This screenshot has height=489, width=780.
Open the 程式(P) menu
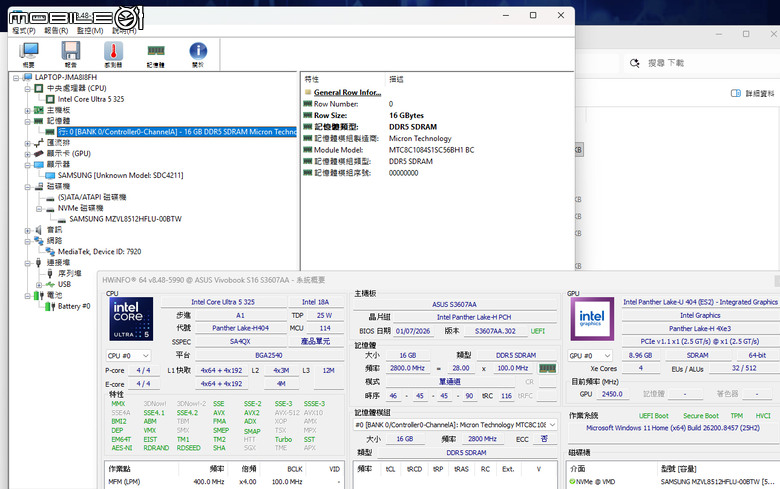pos(24,31)
